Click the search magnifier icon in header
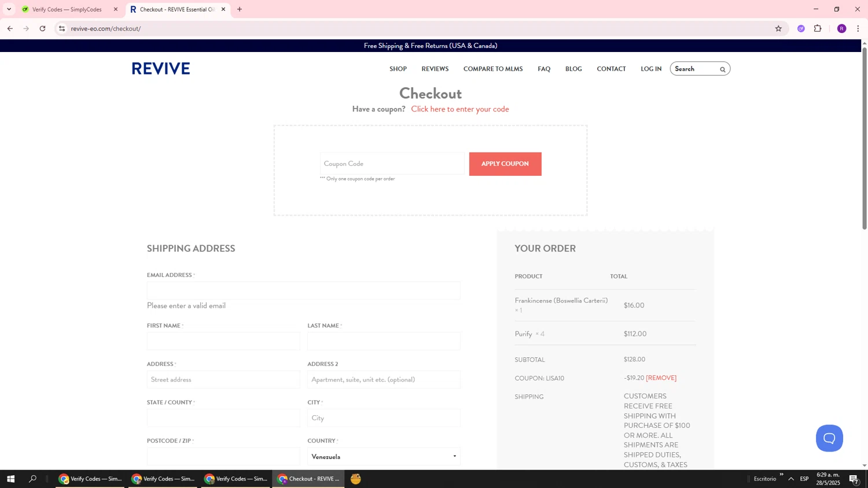Viewport: 868px width, 488px height. (x=722, y=69)
